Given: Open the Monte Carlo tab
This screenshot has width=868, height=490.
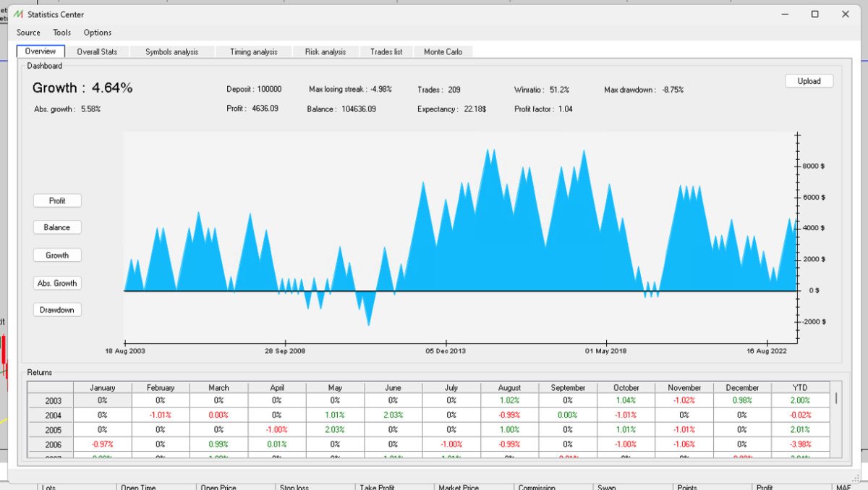Looking at the screenshot, I should (x=443, y=52).
